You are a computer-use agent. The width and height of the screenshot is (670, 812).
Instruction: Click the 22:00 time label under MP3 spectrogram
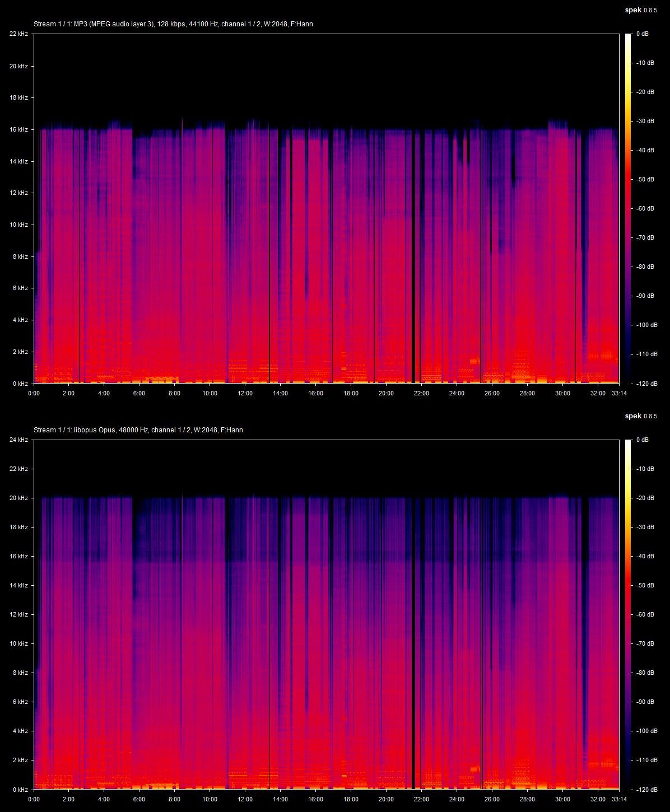point(421,393)
